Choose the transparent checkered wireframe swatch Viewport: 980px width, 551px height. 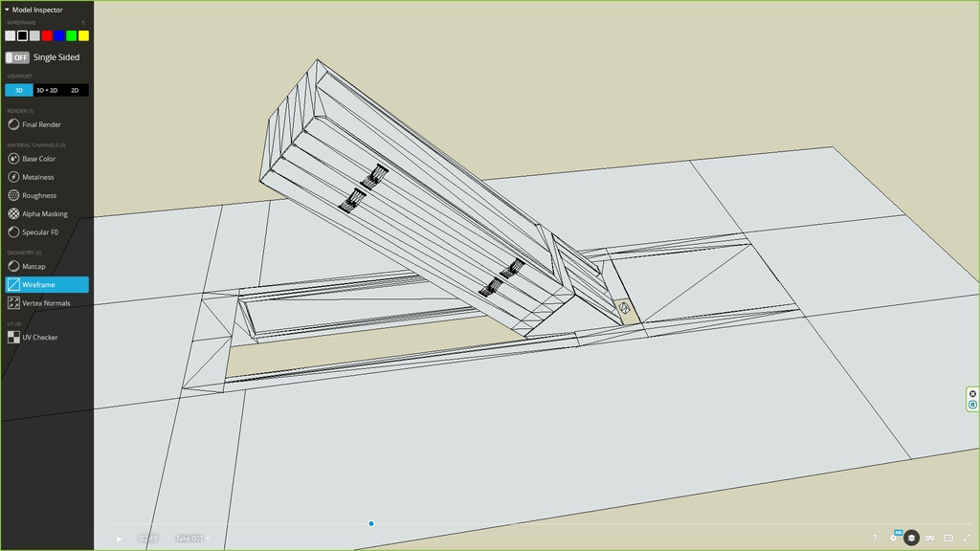tap(10, 35)
